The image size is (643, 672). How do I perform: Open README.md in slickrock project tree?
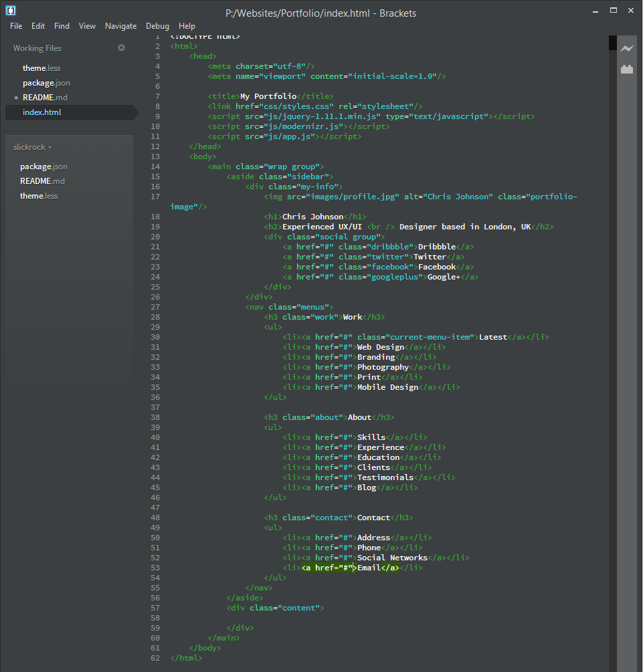(42, 181)
